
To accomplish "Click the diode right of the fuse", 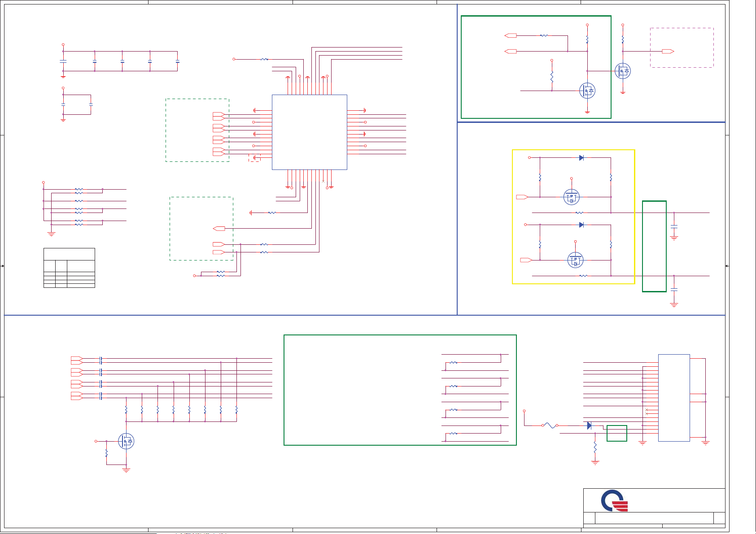I will (x=589, y=425).
